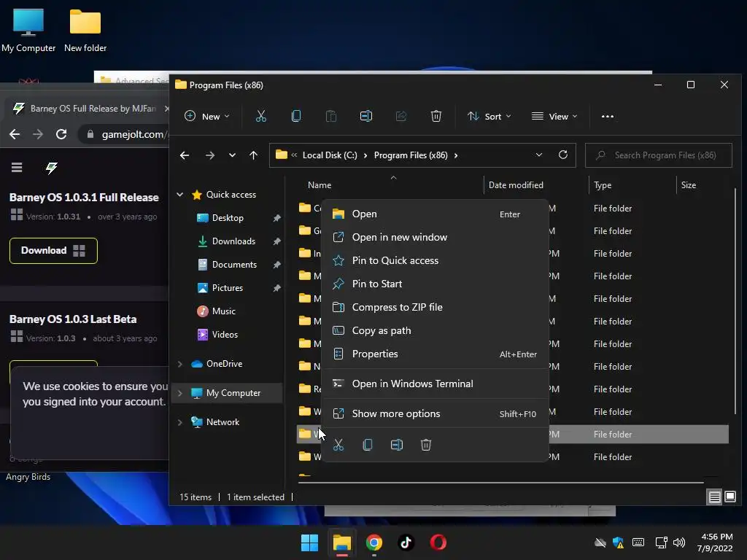Go forward in File Explorer navigation

[209, 155]
